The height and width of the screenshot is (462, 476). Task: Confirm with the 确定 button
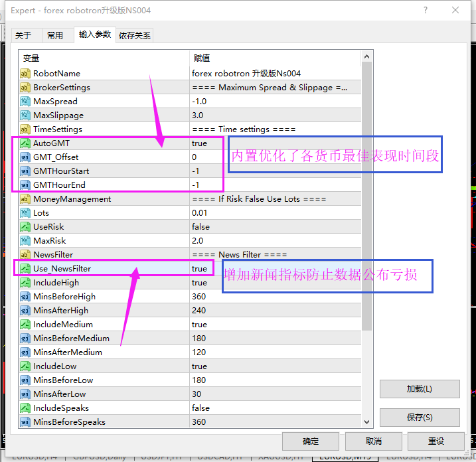click(x=311, y=441)
